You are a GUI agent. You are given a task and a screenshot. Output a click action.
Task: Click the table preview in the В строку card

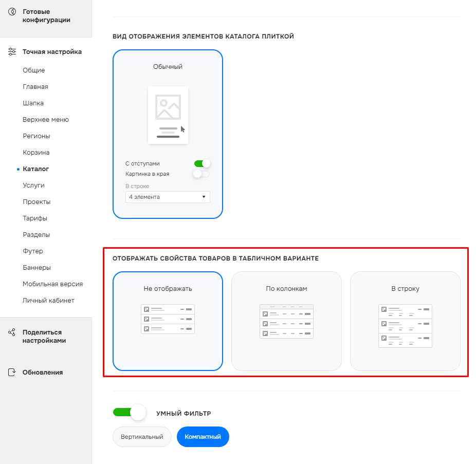(x=405, y=326)
